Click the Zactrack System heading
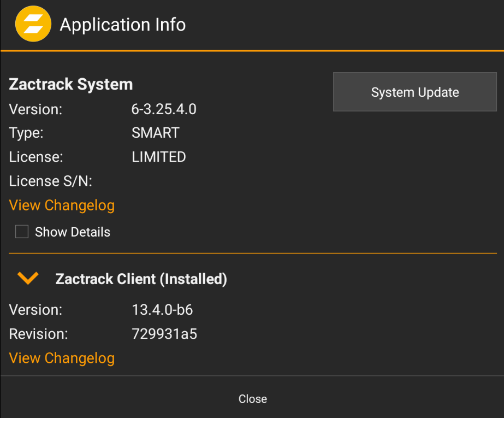 (x=71, y=85)
